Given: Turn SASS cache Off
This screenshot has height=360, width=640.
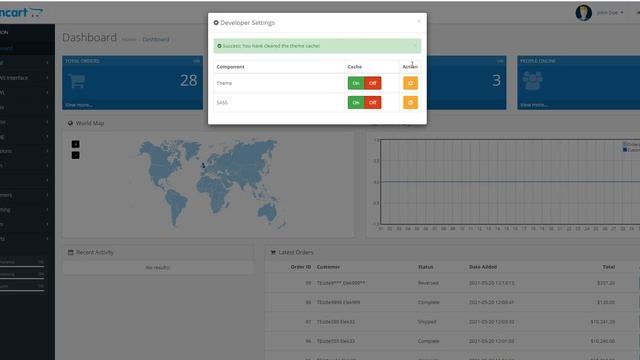Looking at the screenshot, I should click(373, 102).
